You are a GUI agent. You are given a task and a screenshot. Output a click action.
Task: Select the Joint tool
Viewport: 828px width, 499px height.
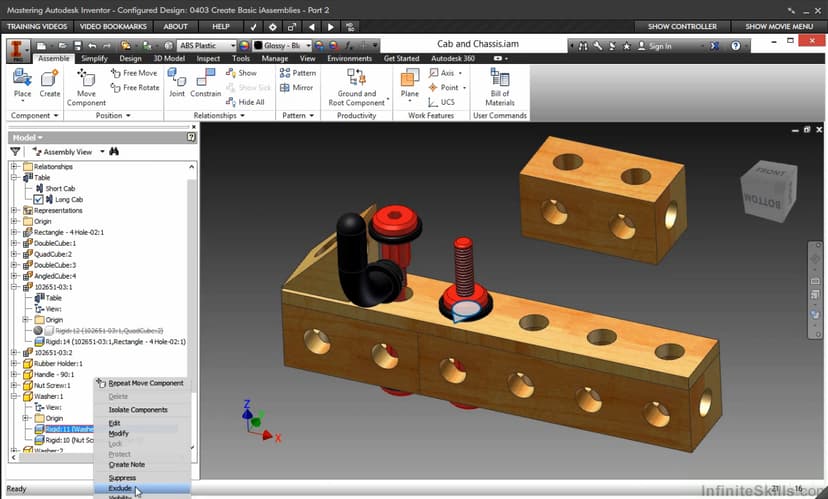[177, 82]
